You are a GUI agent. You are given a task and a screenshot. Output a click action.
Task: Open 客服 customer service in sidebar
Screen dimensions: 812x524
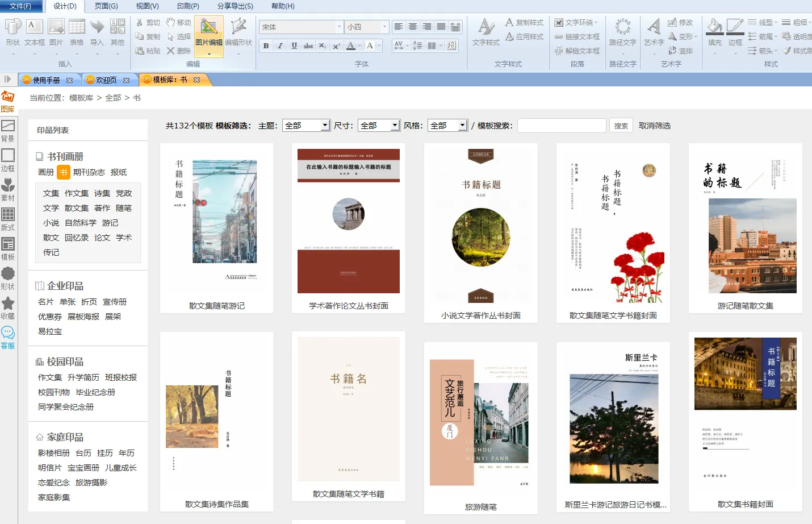point(8,338)
